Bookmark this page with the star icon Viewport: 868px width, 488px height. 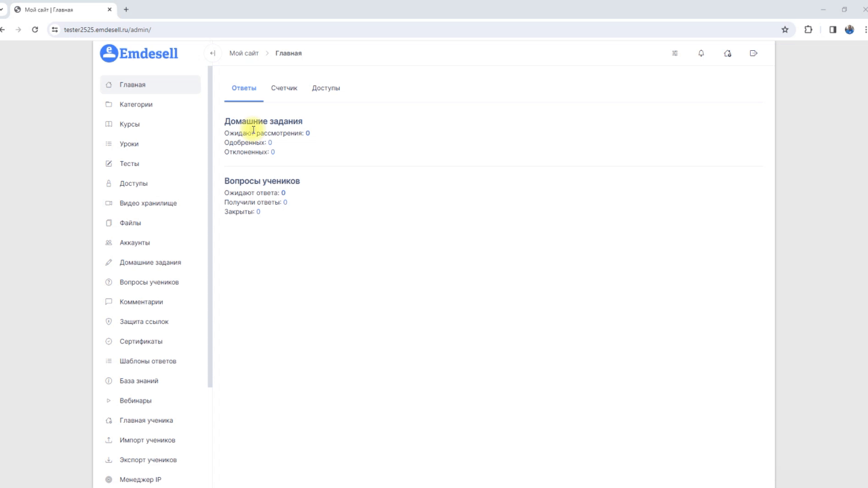(785, 30)
